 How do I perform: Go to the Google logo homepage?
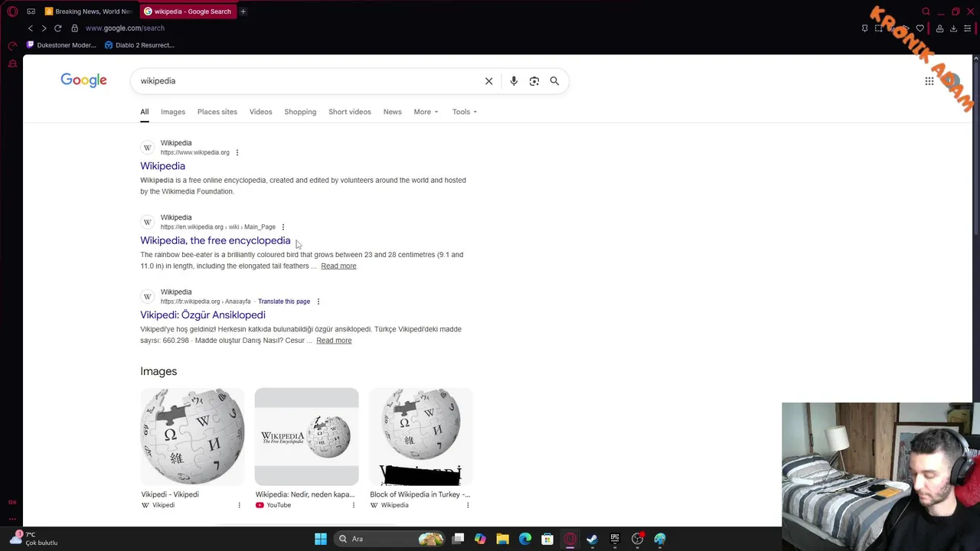point(83,80)
